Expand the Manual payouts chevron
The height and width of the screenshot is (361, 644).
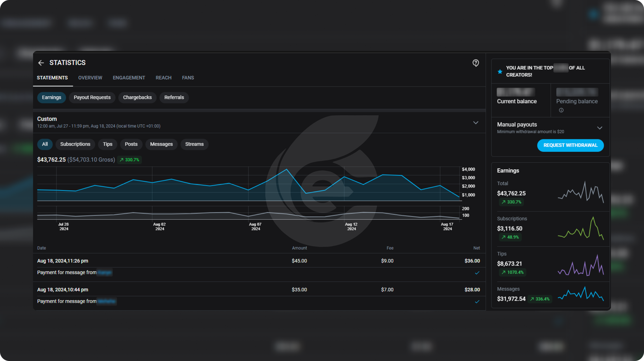(x=600, y=128)
